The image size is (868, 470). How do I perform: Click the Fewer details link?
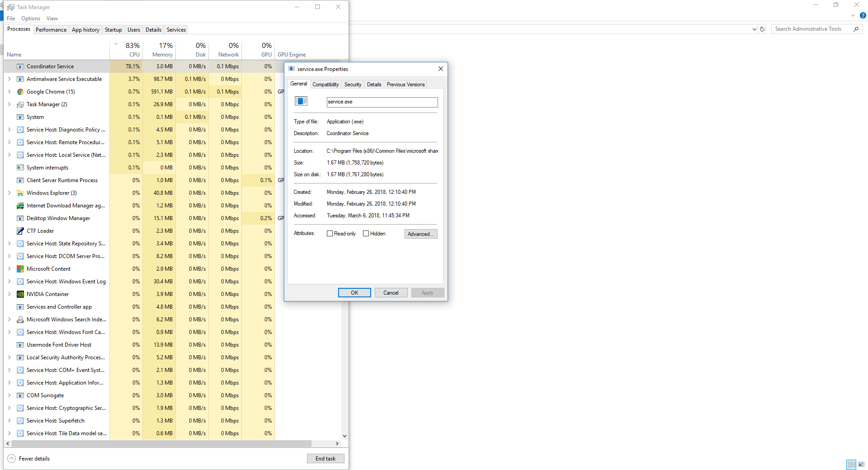[x=34, y=459]
